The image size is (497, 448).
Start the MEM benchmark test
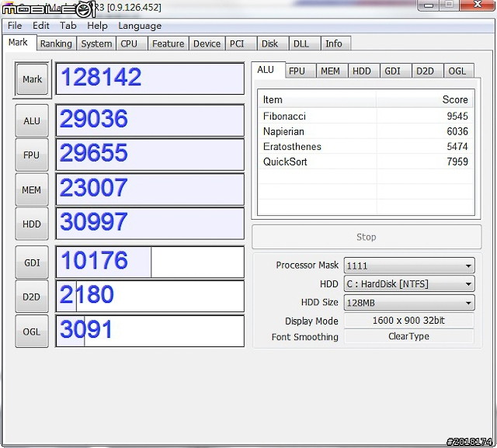31,189
